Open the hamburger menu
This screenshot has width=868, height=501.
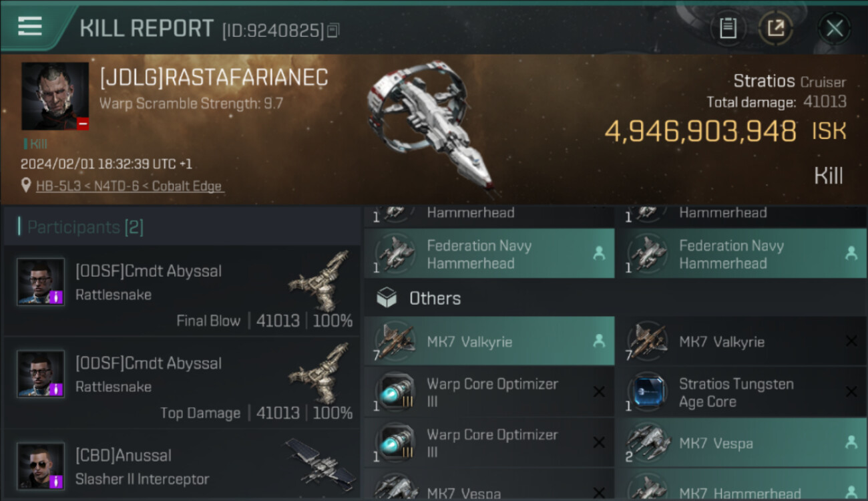point(30,27)
